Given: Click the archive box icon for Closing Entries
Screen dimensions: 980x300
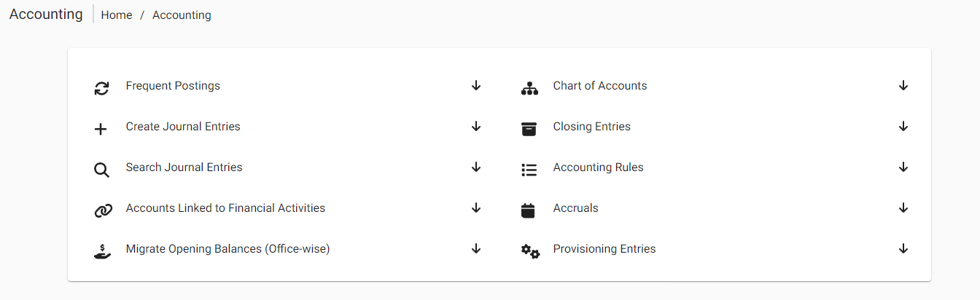Looking at the screenshot, I should click(529, 130).
